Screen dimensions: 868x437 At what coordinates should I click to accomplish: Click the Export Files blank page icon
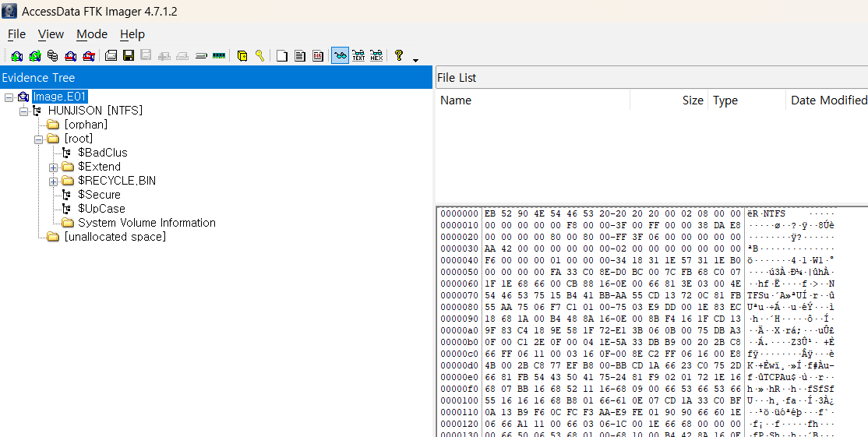(282, 56)
